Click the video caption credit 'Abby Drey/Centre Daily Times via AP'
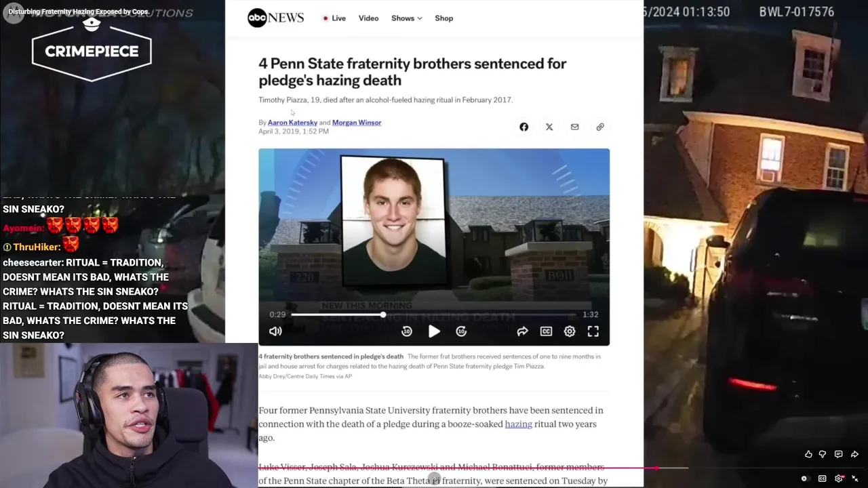 [x=305, y=376]
